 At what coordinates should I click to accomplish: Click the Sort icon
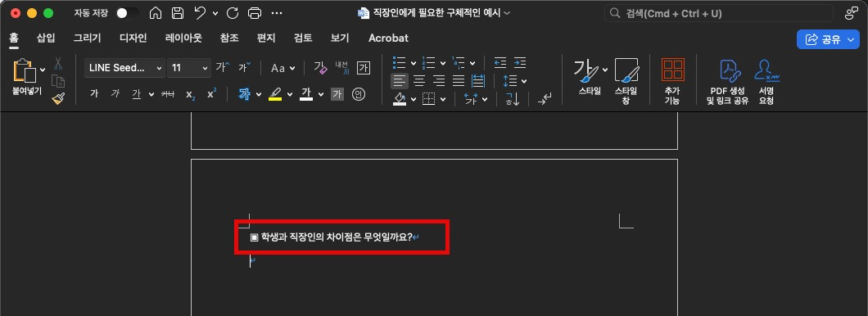point(512,99)
